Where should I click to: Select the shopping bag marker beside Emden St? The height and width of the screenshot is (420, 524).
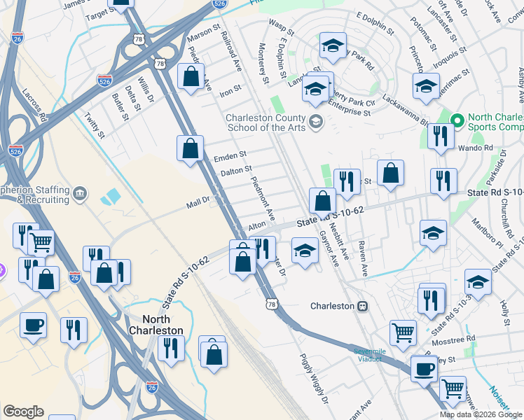[x=190, y=149]
